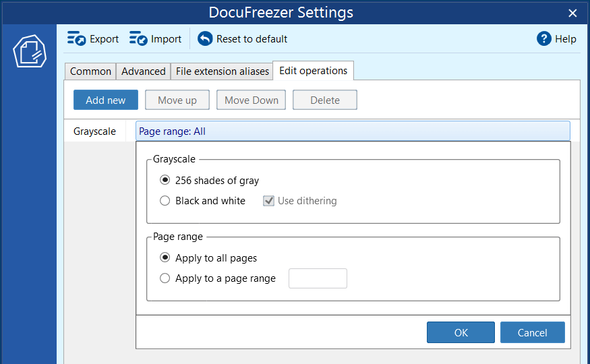Screen dimensions: 590x364
Task: Click the Cancel button
Action: (533, 332)
